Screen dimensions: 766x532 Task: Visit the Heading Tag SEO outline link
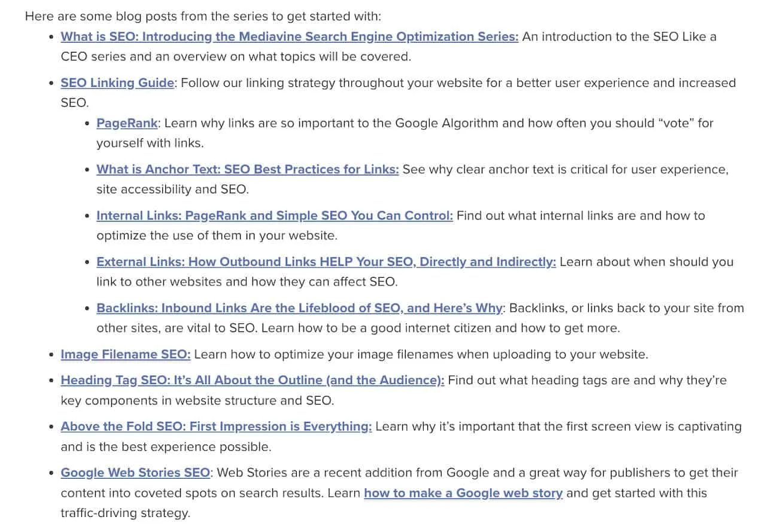coord(253,380)
